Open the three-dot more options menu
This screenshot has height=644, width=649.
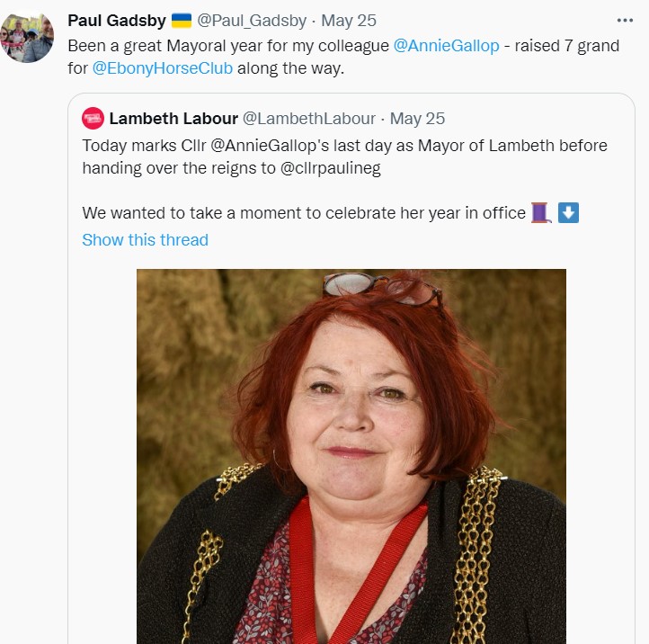625,20
